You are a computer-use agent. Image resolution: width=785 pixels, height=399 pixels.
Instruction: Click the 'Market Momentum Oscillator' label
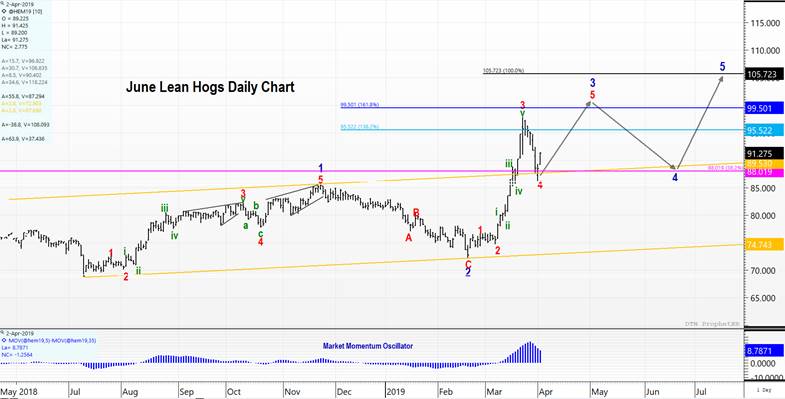(x=368, y=346)
